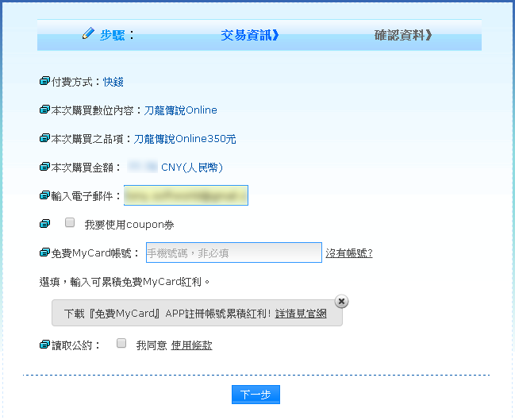This screenshot has height=420, width=515.
Task: Click 刀龍傳說Online after 本次購買數位內容
Action: 180,110
